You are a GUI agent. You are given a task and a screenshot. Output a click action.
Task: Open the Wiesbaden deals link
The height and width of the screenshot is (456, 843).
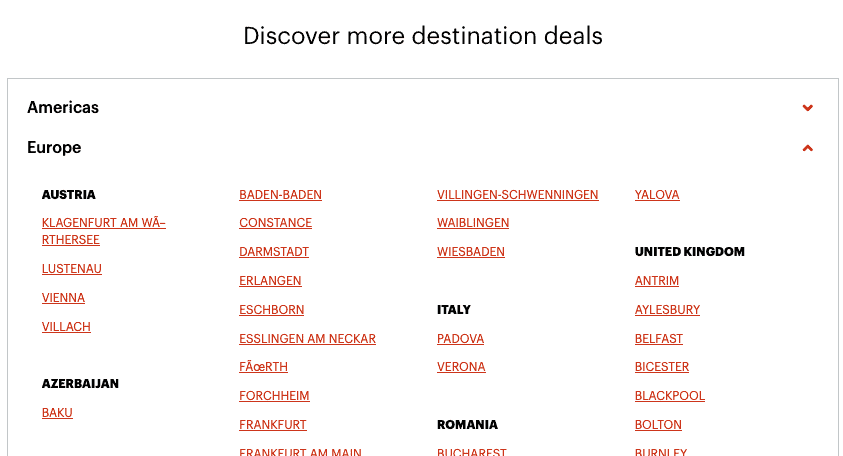tap(471, 252)
